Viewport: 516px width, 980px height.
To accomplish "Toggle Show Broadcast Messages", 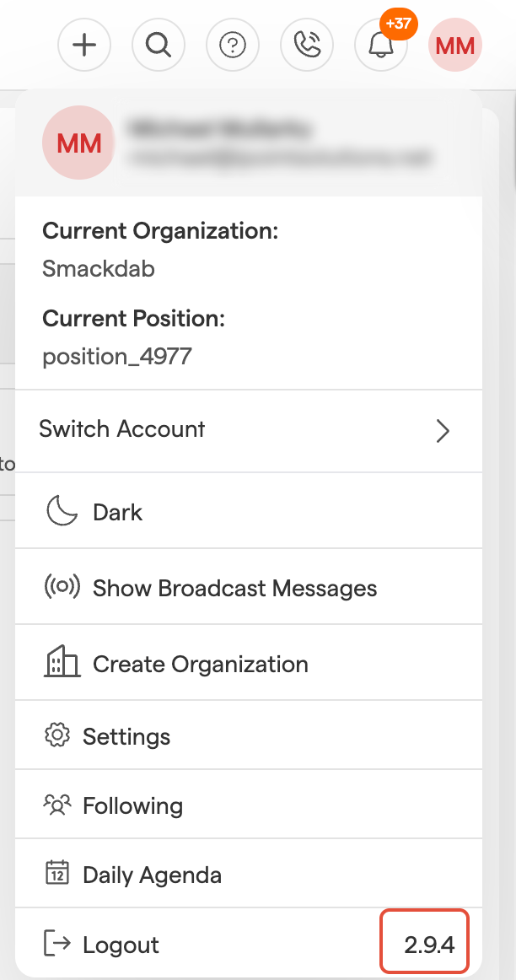I will coord(234,588).
